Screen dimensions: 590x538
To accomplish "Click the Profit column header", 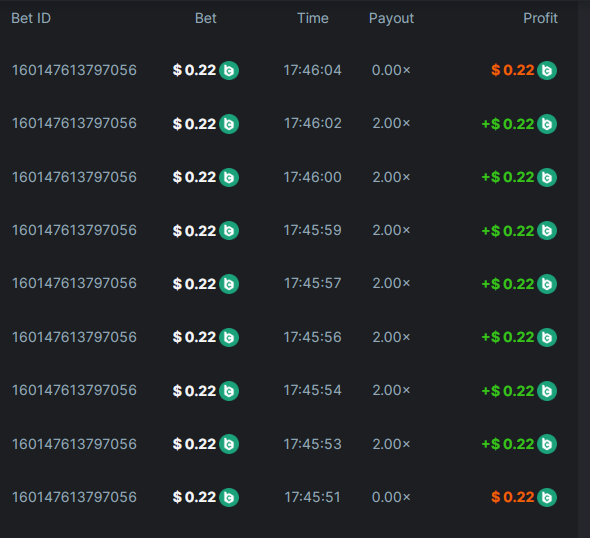I will (540, 18).
